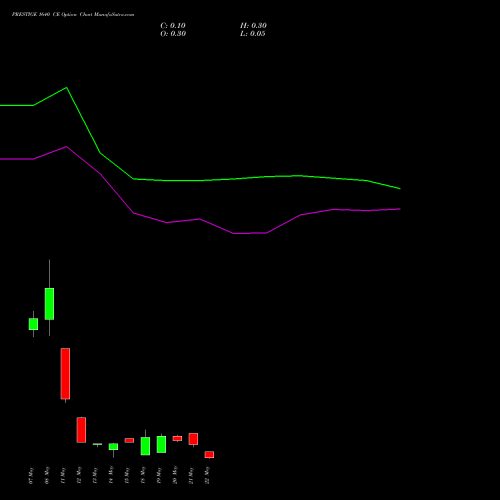
Task: Select the last red 22 May candlestick
Action: point(209,455)
